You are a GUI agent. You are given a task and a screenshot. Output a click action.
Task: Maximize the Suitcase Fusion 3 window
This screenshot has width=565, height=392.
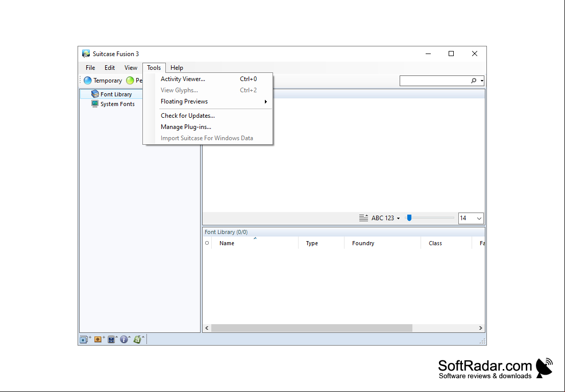coord(451,54)
